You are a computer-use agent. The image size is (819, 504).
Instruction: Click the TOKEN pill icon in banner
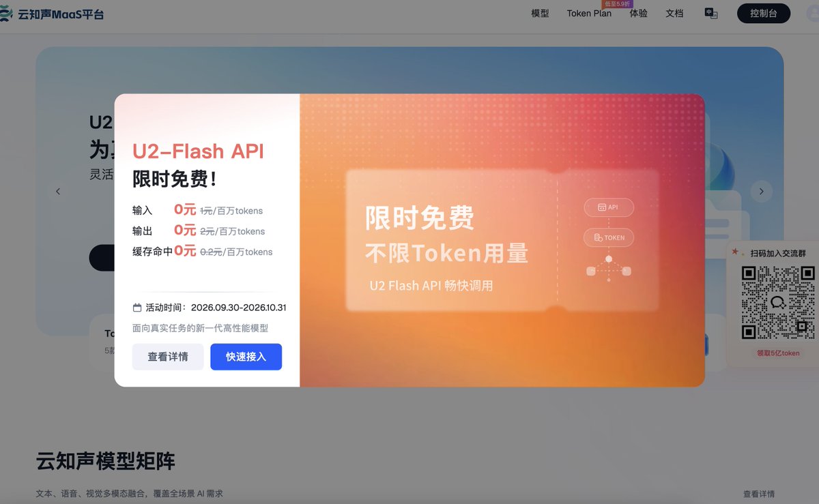tap(609, 237)
